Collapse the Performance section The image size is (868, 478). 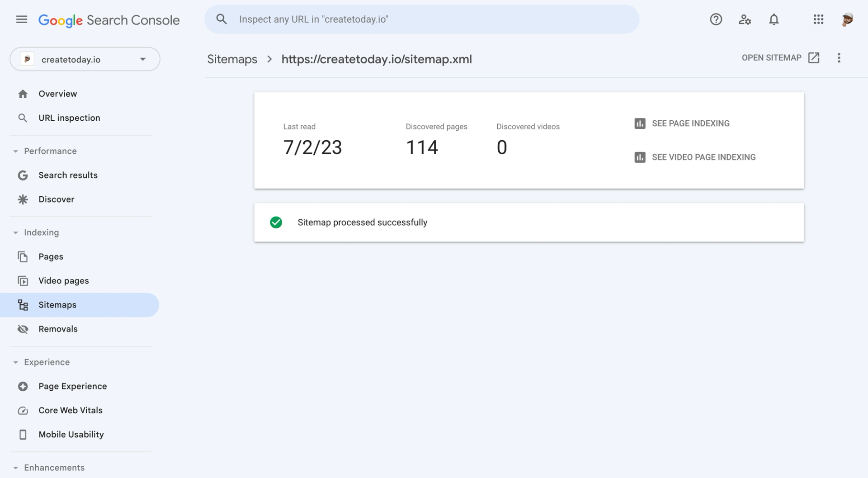[x=16, y=151]
